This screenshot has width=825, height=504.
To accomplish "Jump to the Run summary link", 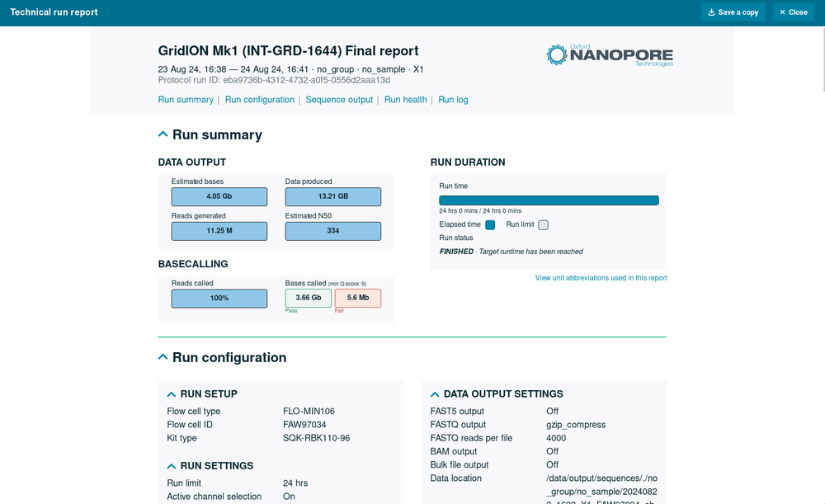I will point(186,100).
